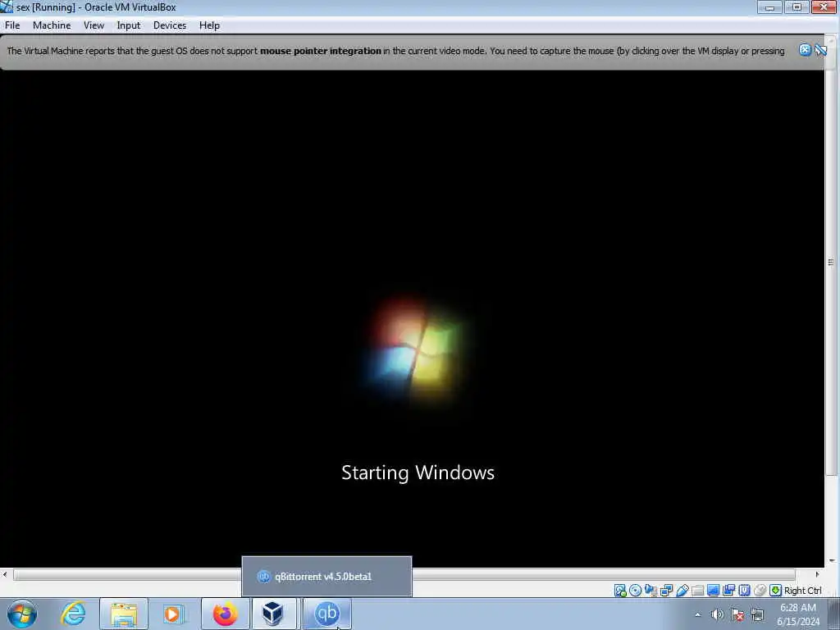Click the network connection tray icon

click(x=757, y=614)
